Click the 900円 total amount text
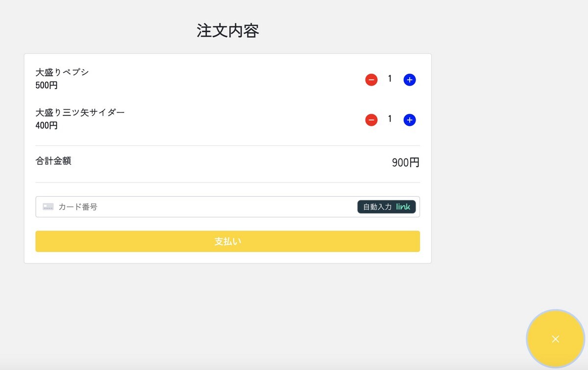 click(405, 162)
